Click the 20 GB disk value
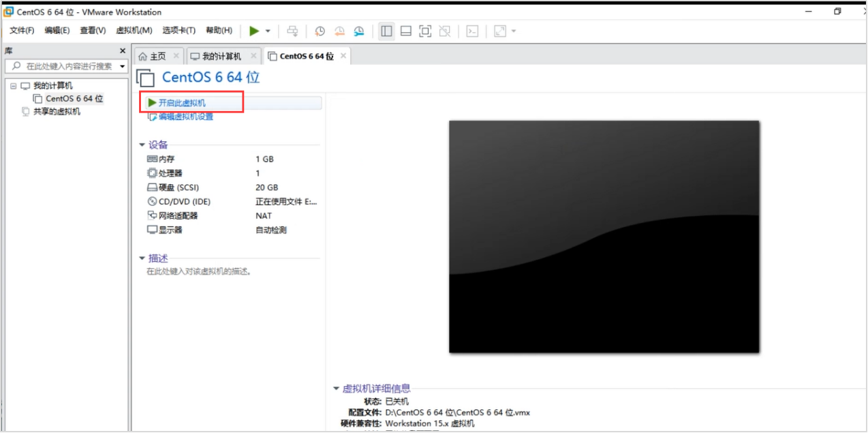The image size is (868, 433). click(266, 188)
